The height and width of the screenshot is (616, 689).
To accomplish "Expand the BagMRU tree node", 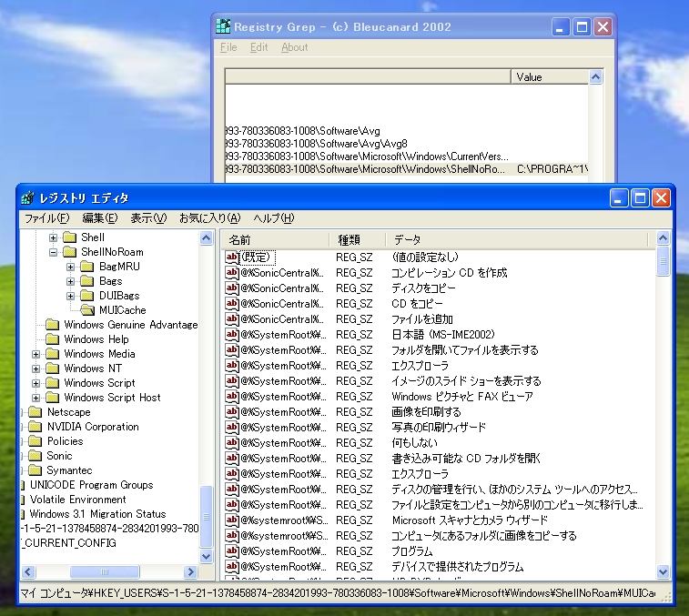I will click(x=70, y=267).
